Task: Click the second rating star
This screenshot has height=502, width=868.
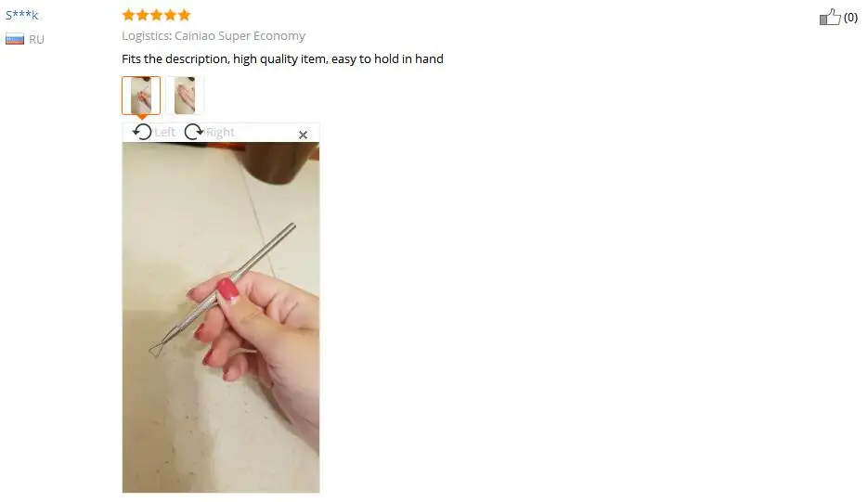Action: pos(143,15)
